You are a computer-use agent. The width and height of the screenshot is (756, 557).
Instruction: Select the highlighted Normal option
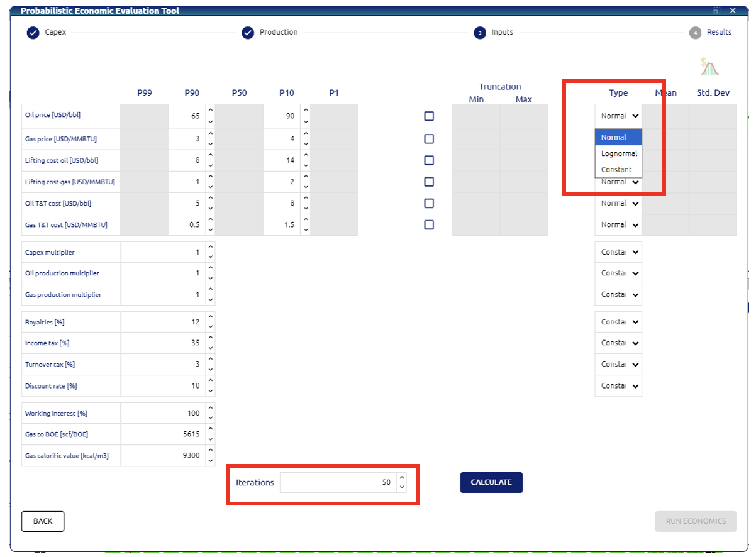pos(618,137)
